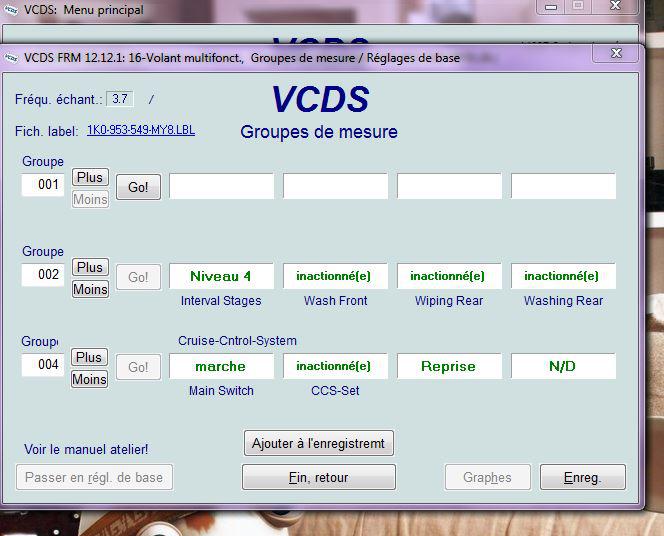664x536 pixels.
Task: Click the 'Main Switch' label
Action: [221, 390]
